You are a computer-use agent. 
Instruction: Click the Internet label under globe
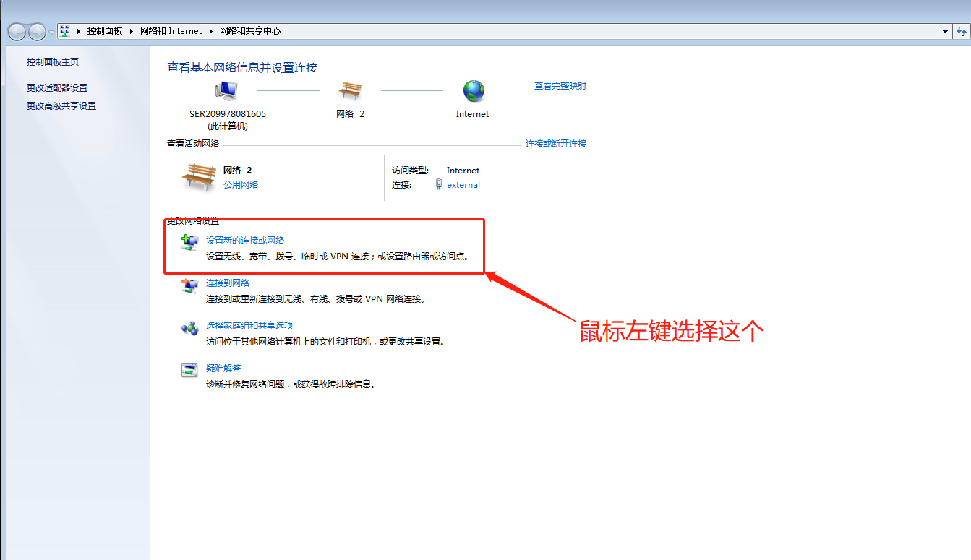point(473,114)
